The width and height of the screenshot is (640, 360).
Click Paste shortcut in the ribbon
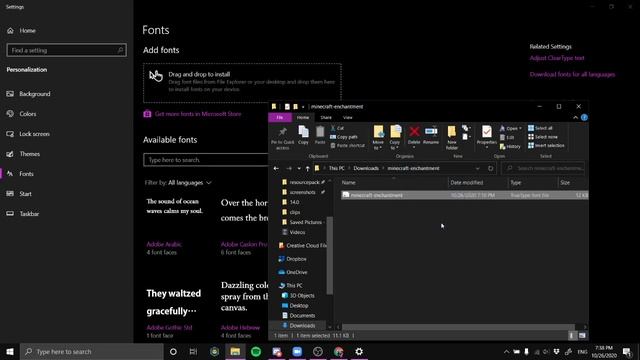tap(347, 145)
